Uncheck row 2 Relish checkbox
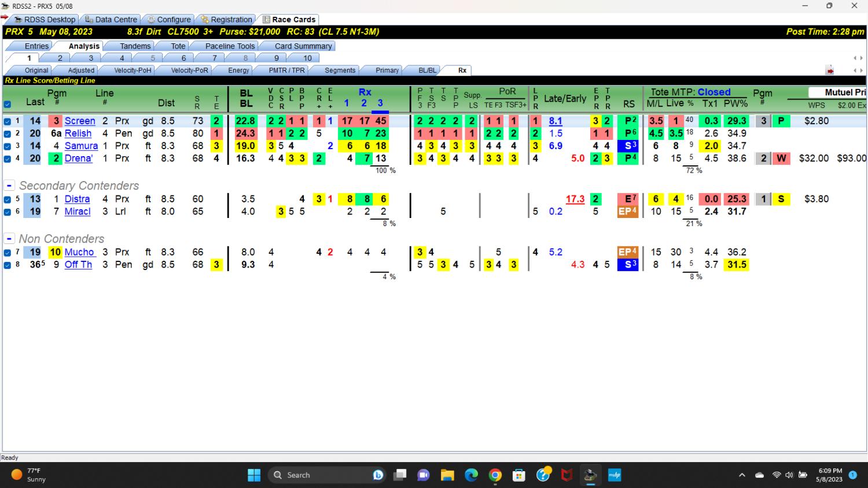This screenshot has width=868, height=488. pos(7,134)
